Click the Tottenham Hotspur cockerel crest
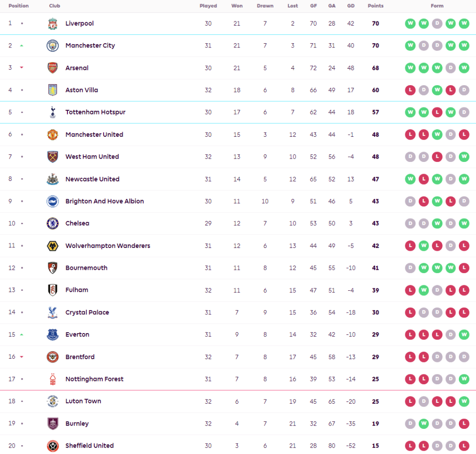This screenshot has height=454, width=476. (x=53, y=112)
